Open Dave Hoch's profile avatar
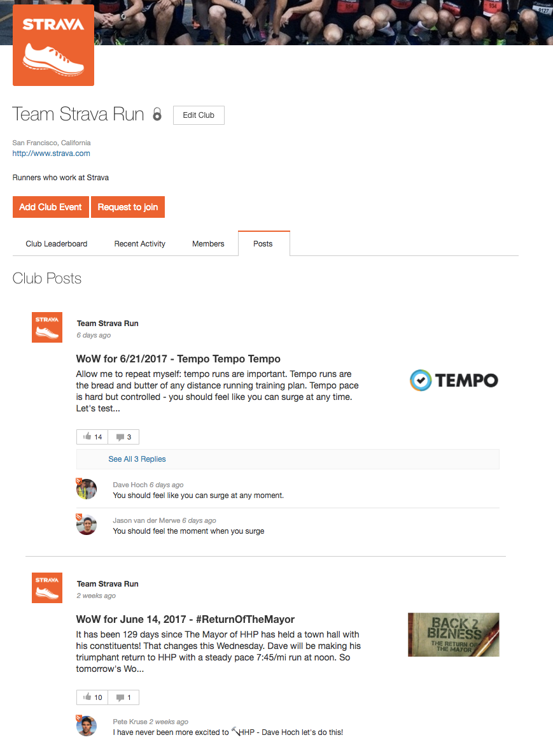This screenshot has height=756, width=553. [x=86, y=489]
